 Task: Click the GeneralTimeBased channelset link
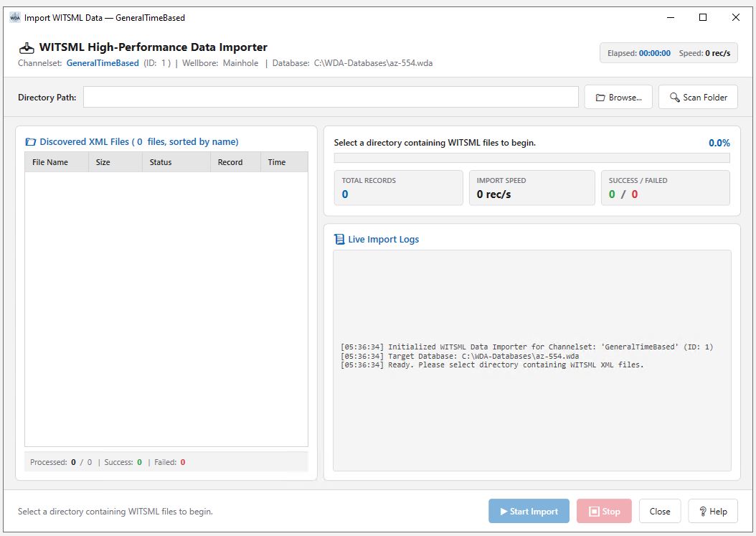pyautogui.click(x=103, y=63)
